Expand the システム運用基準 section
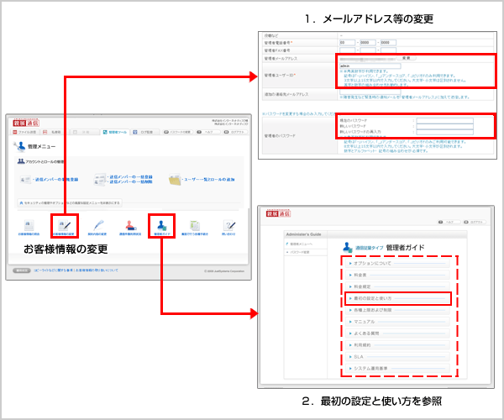Image resolution: width=504 pixels, height=420 pixels. pyautogui.click(x=374, y=368)
